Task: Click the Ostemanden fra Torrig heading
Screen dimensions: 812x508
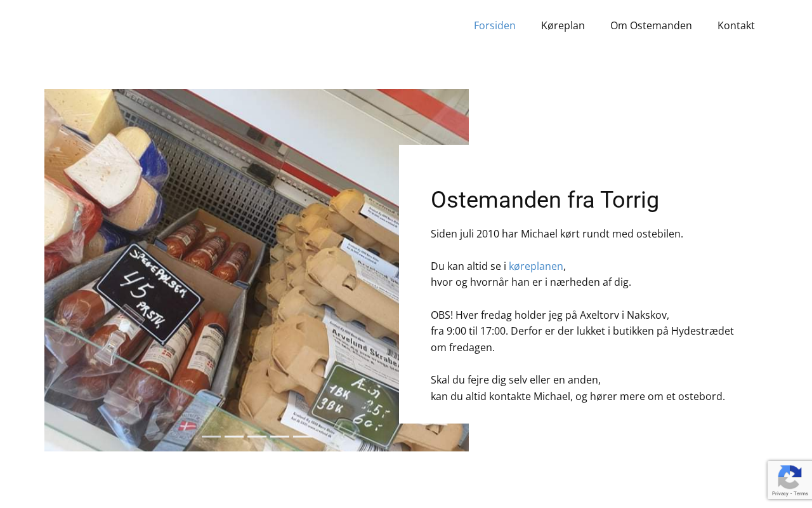Action: pos(545,199)
